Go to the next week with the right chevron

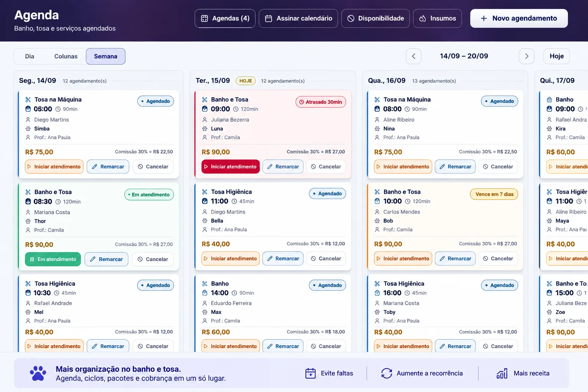tap(526, 56)
